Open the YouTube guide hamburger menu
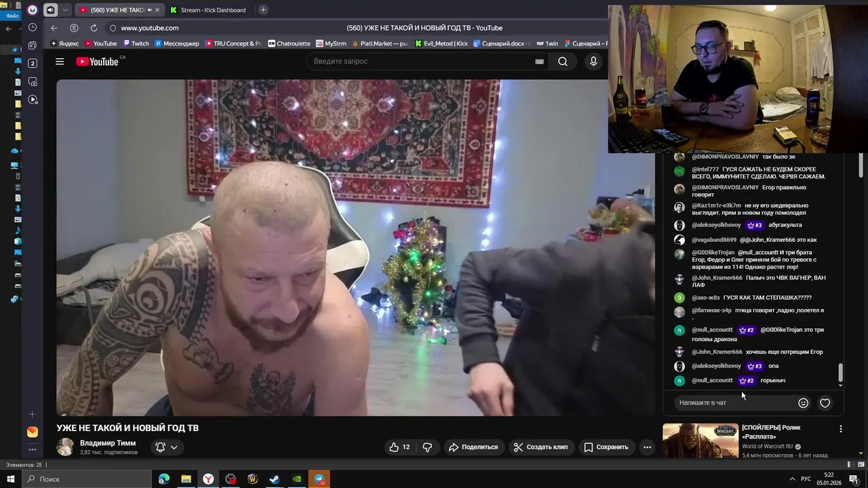The image size is (868, 488). point(60,62)
